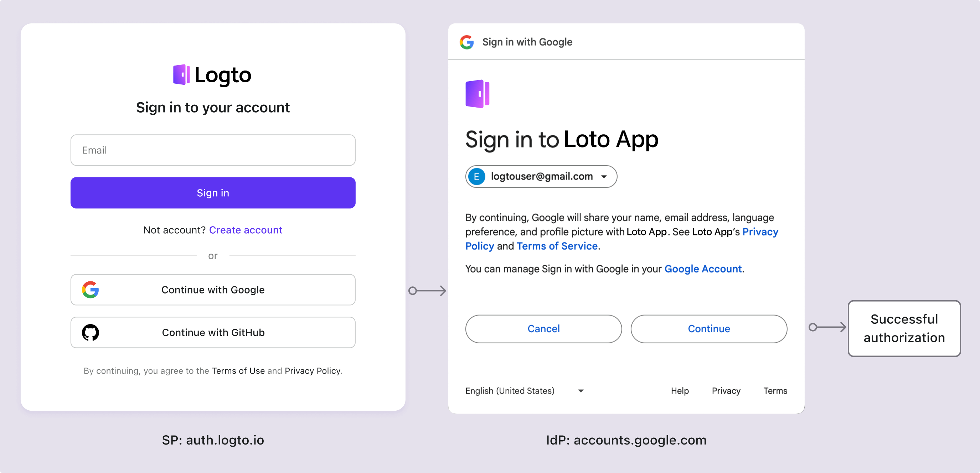Click the 'Cancel' button on Google auth screen
Viewport: 980px width, 473px height.
click(x=542, y=329)
